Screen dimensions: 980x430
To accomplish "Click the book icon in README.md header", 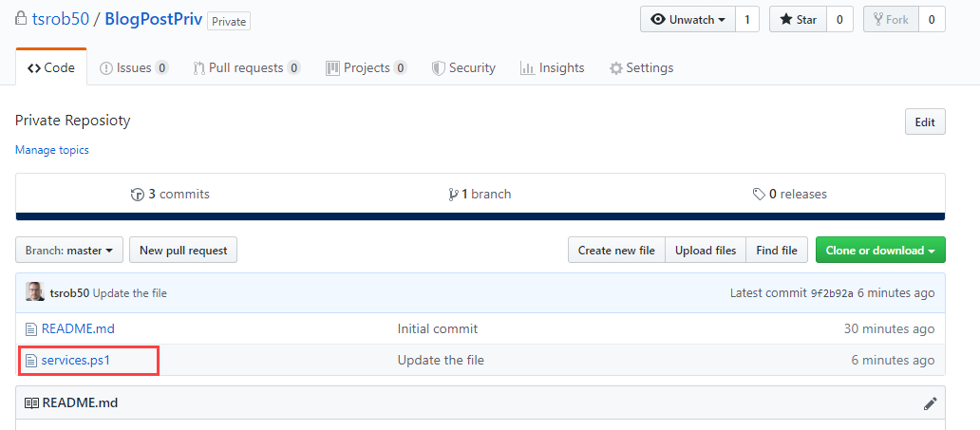I will click(x=31, y=403).
